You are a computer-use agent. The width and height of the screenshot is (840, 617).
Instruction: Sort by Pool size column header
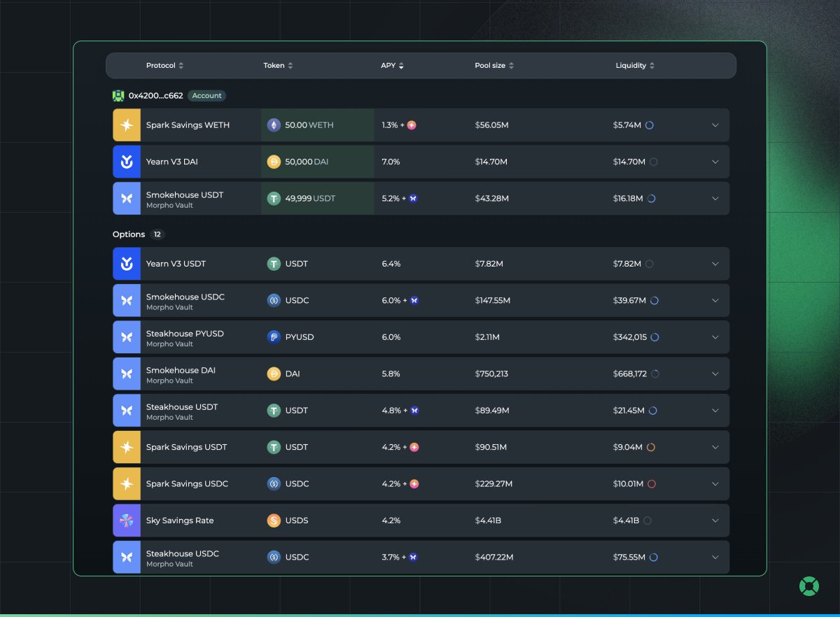tap(494, 66)
